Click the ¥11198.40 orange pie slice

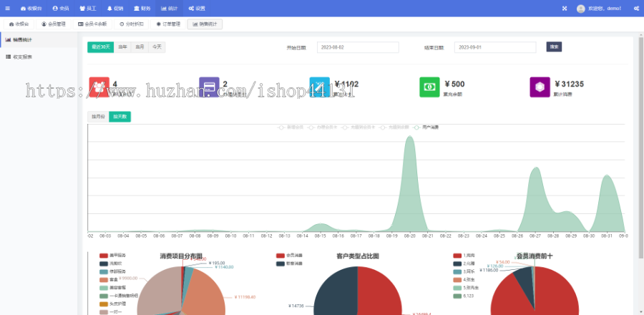tap(205, 294)
